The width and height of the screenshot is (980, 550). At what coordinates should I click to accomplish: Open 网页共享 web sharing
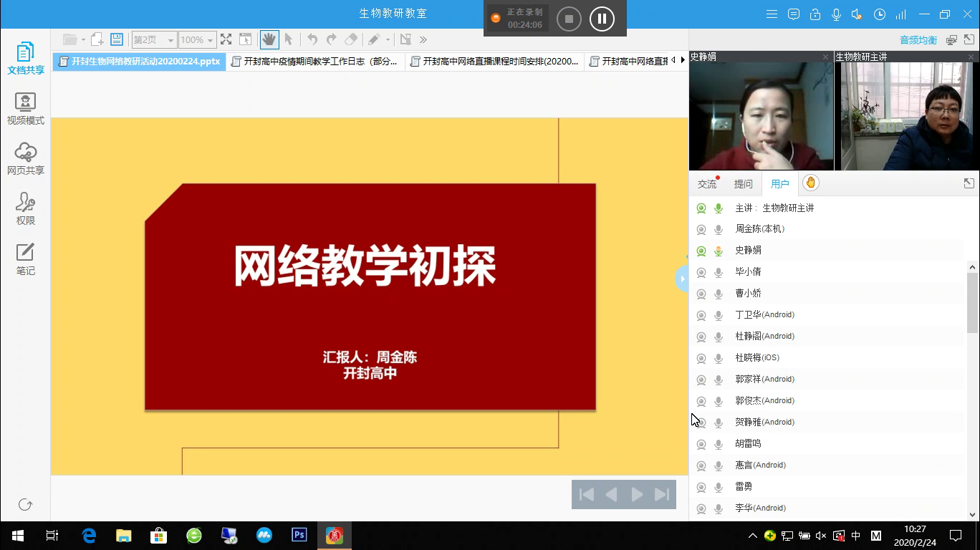pos(26,159)
